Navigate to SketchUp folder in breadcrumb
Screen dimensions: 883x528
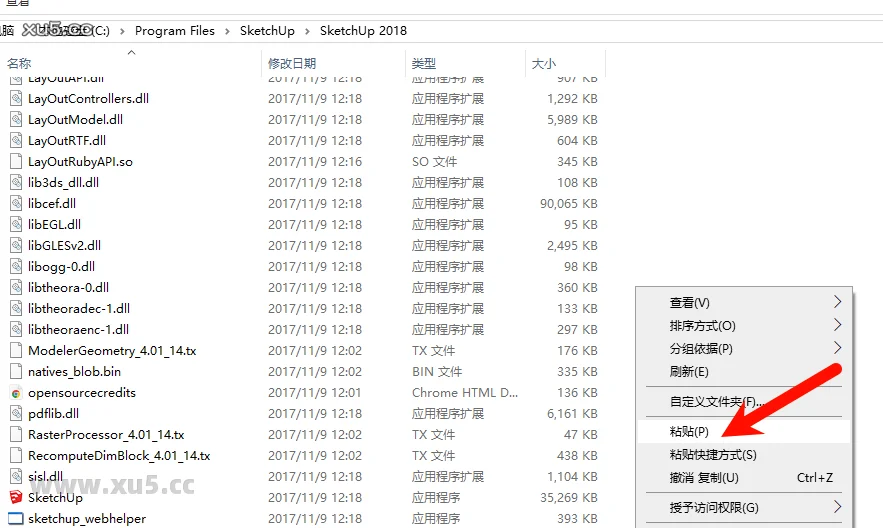(266, 31)
